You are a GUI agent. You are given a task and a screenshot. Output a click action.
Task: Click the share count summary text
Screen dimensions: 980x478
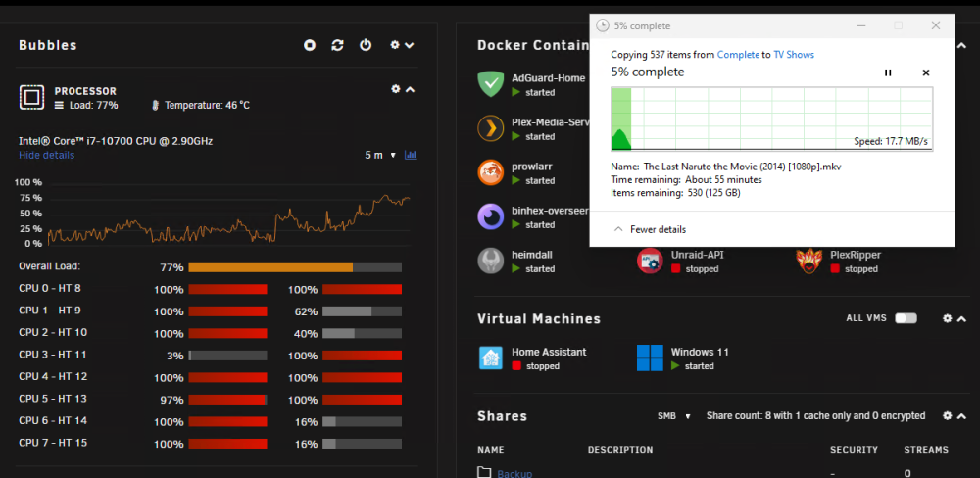click(x=815, y=416)
